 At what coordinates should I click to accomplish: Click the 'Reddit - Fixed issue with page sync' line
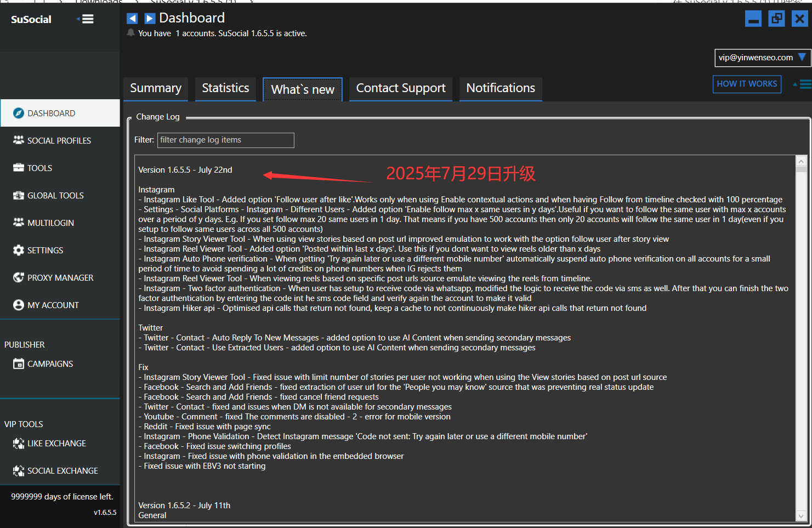205,427
